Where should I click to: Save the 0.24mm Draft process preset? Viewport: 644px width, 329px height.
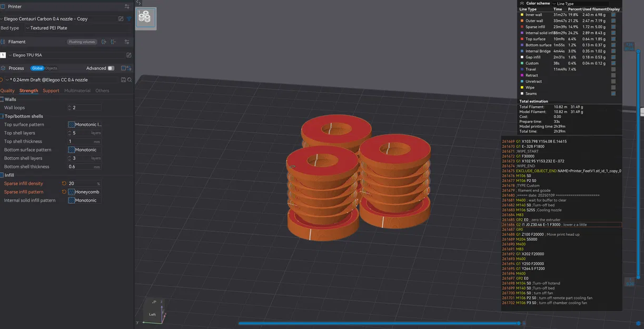coord(123,80)
